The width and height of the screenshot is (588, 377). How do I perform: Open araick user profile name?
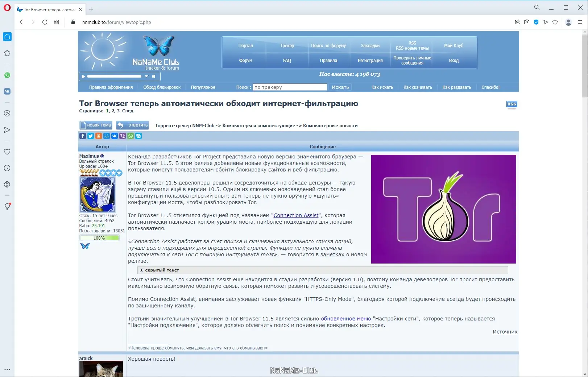tap(86, 358)
